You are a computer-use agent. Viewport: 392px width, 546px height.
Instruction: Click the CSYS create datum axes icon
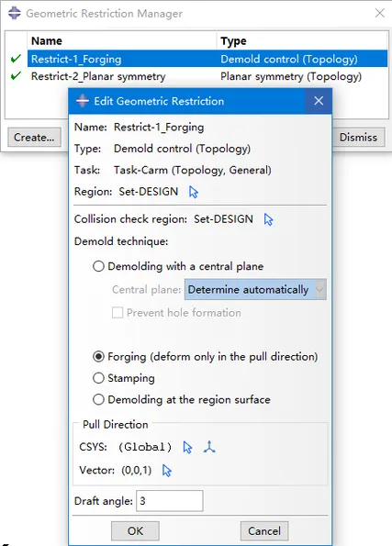(x=209, y=447)
